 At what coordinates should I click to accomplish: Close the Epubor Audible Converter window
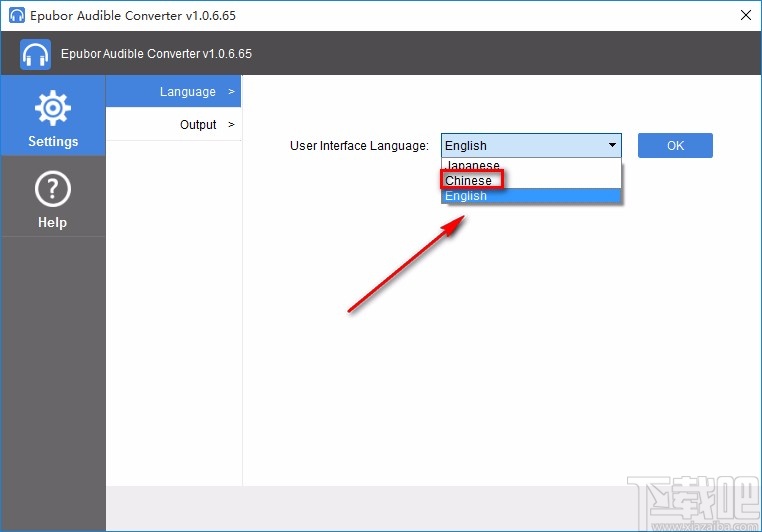pyautogui.click(x=746, y=15)
